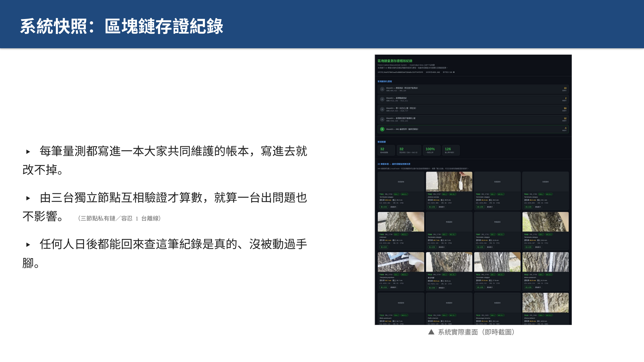Viewport: 644px width, 362px height.
Task: Click the DBH ✓ badge on card T016
Action: click(541, 315)
